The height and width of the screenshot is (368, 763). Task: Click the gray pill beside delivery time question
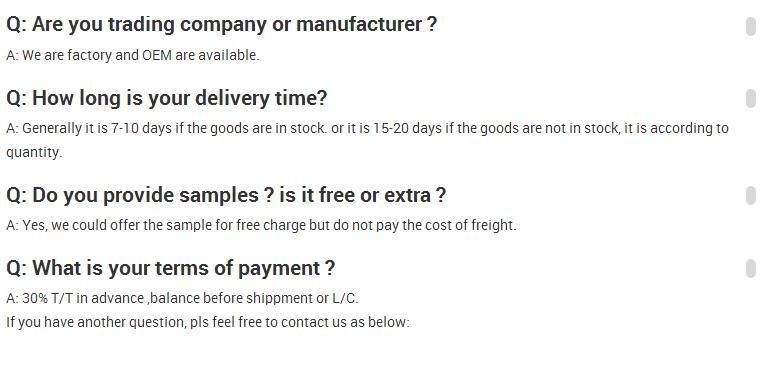click(751, 99)
